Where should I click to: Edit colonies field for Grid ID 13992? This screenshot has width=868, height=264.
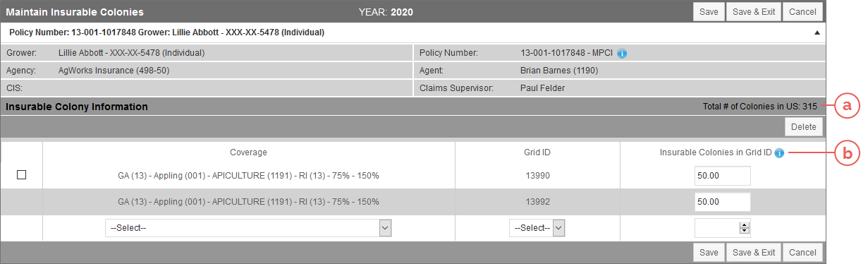pos(722,202)
